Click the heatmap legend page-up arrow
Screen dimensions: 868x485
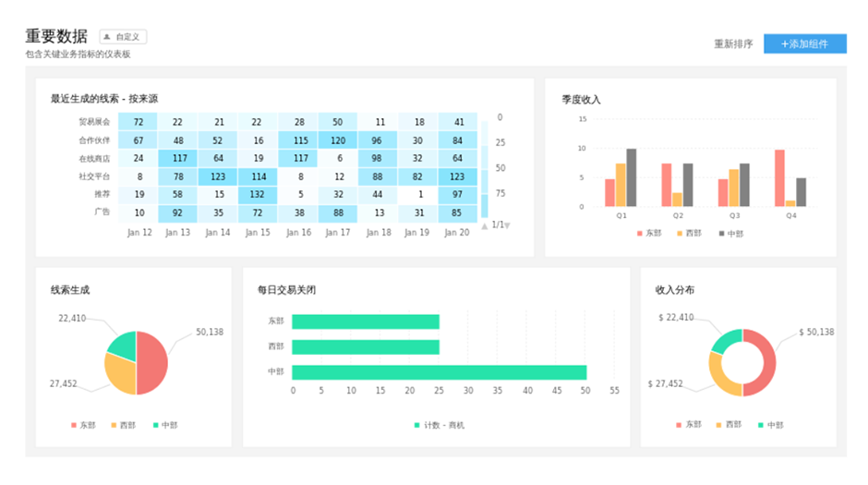point(485,226)
